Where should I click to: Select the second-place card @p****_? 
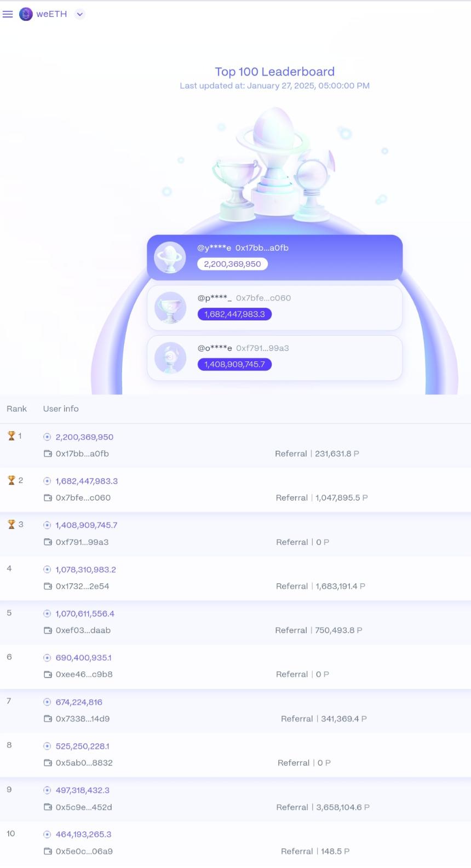tap(274, 307)
